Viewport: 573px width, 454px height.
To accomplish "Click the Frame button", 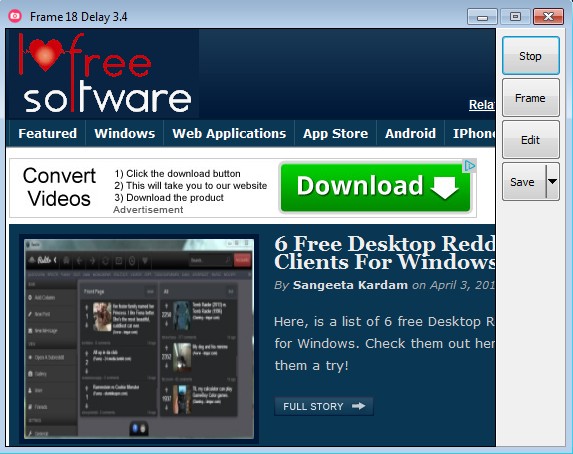I will [x=531, y=98].
